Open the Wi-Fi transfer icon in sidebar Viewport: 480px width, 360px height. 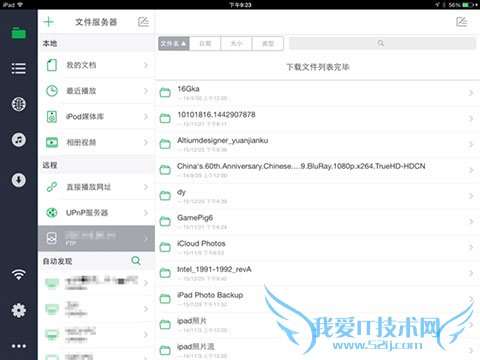pyautogui.click(x=19, y=274)
